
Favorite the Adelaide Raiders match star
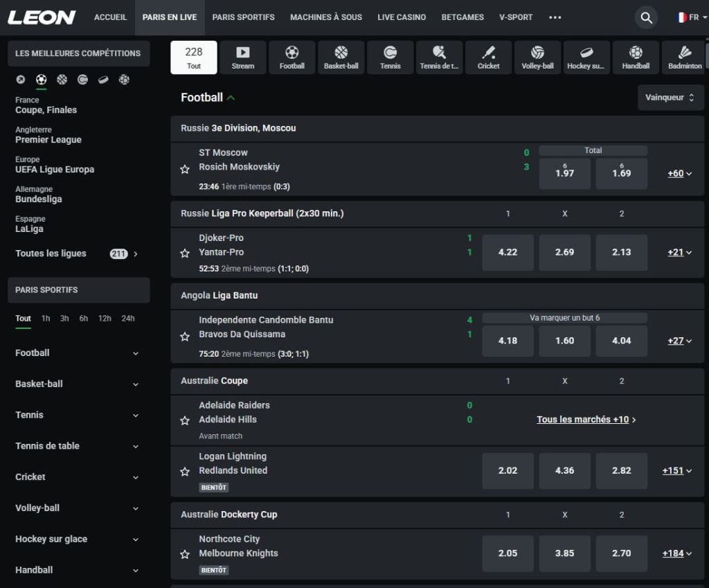click(184, 420)
